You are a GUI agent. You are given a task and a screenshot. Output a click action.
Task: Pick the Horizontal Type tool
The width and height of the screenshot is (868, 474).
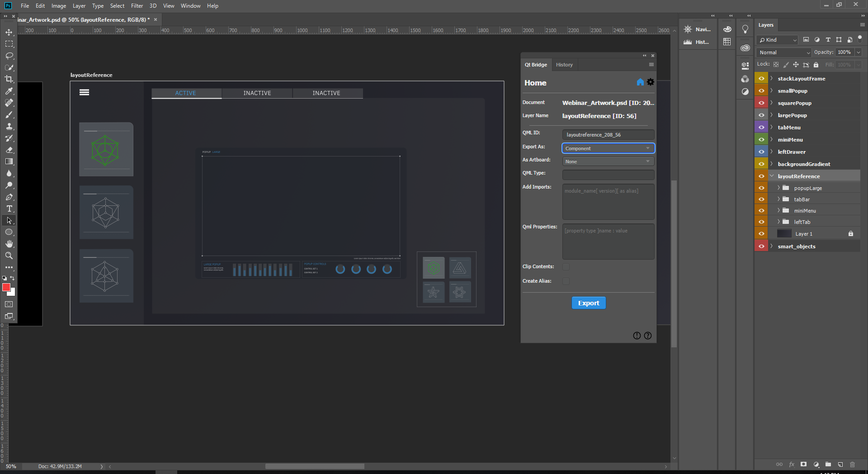9,209
